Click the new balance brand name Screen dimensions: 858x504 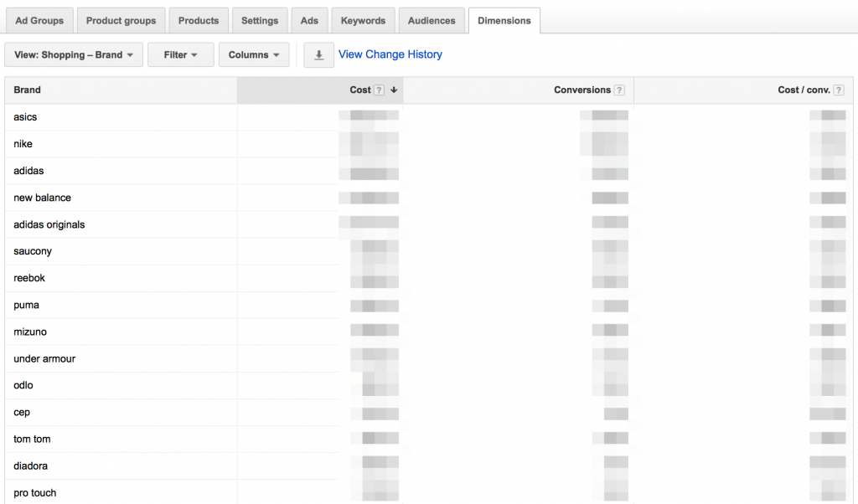pyautogui.click(x=42, y=198)
